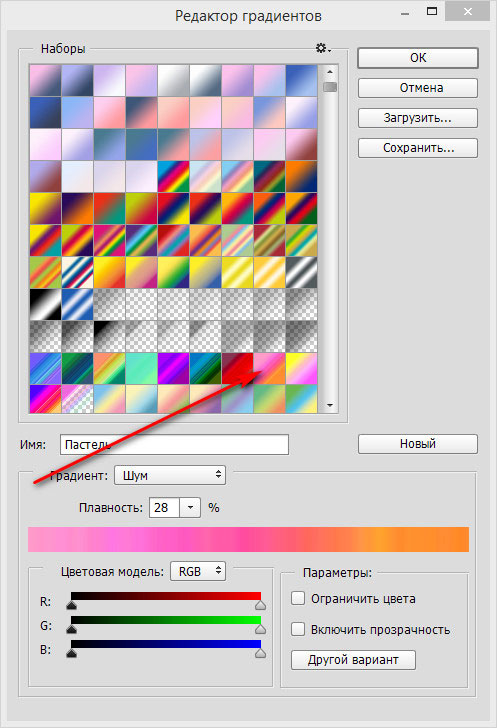Click the scroll down arrow of the presets list
Image resolution: width=497 pixels, height=728 pixels.
[330, 405]
